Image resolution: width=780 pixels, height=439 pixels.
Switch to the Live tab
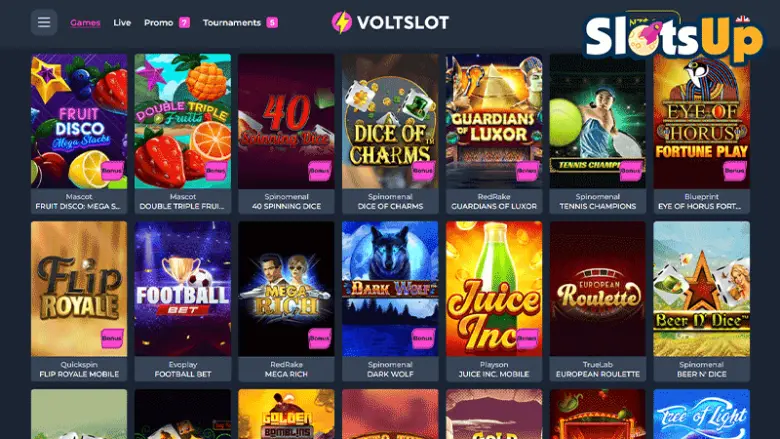pos(122,22)
